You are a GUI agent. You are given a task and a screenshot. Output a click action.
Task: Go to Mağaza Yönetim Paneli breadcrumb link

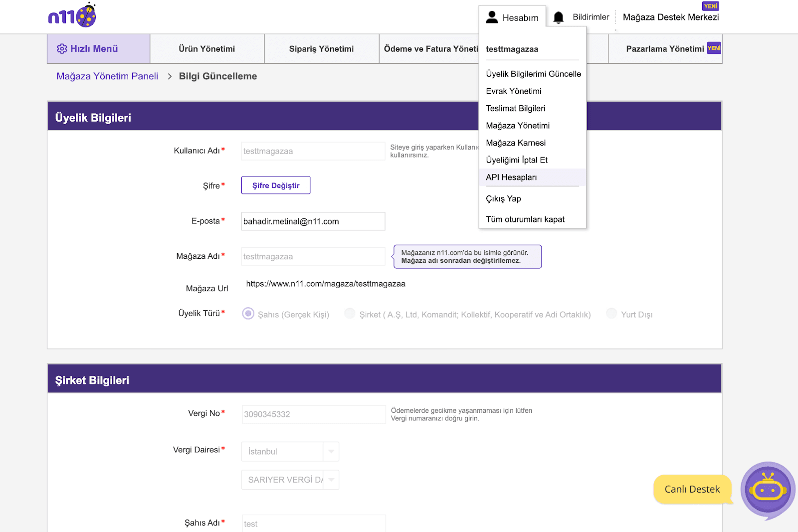pos(107,76)
